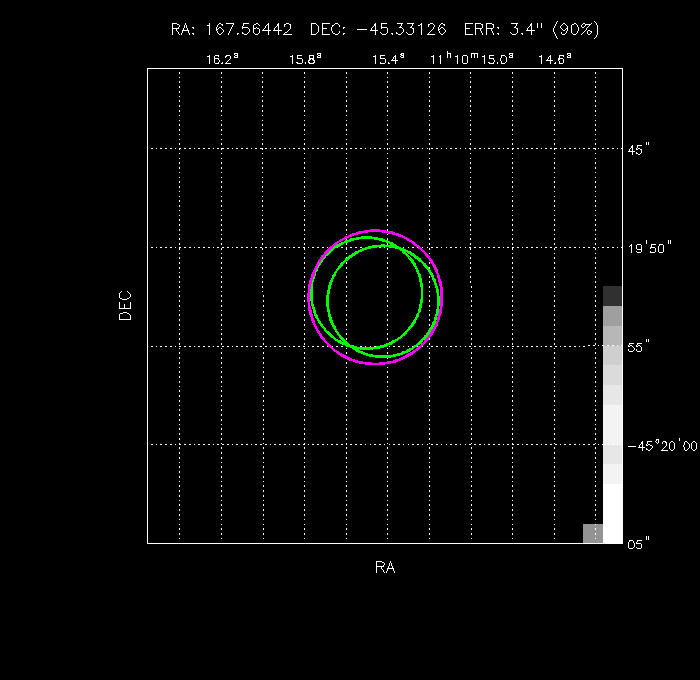Click the 05" declination tick label

[638, 543]
